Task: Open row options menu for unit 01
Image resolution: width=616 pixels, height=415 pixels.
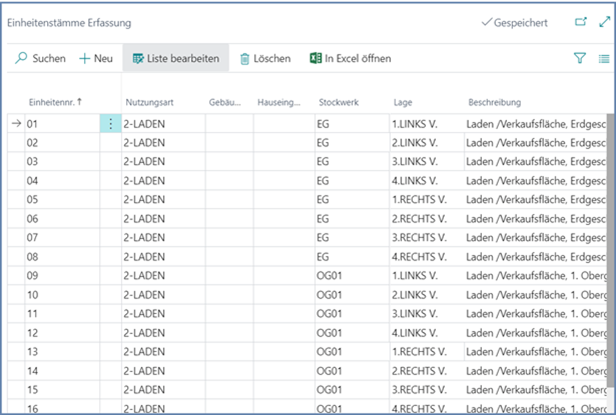Action: pos(110,123)
